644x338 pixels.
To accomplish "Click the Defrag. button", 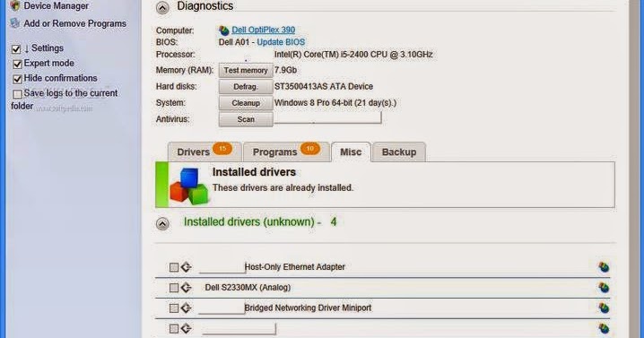I will point(246,87).
